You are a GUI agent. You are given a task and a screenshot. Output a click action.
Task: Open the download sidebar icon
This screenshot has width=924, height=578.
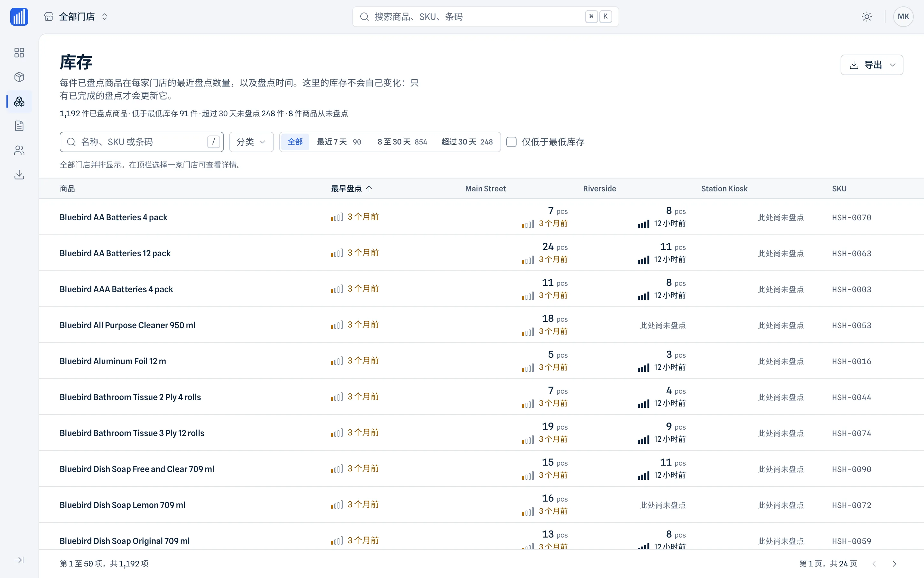19,175
